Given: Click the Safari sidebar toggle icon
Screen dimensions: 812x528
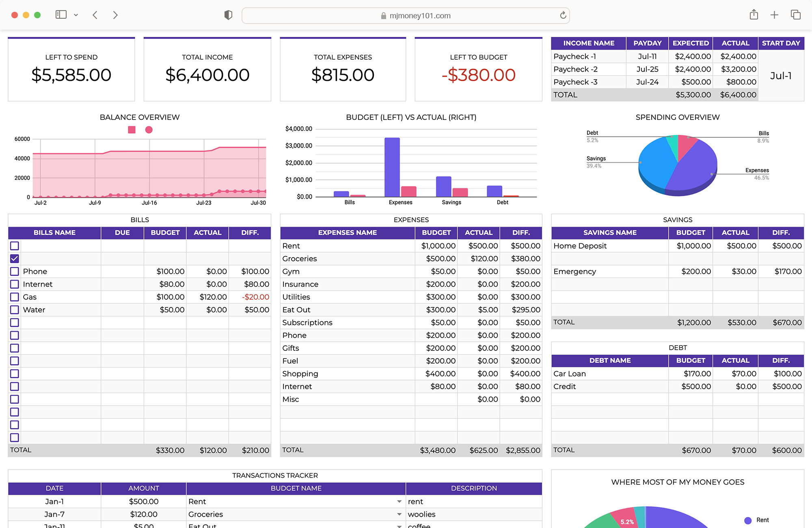Looking at the screenshot, I should [61, 15].
